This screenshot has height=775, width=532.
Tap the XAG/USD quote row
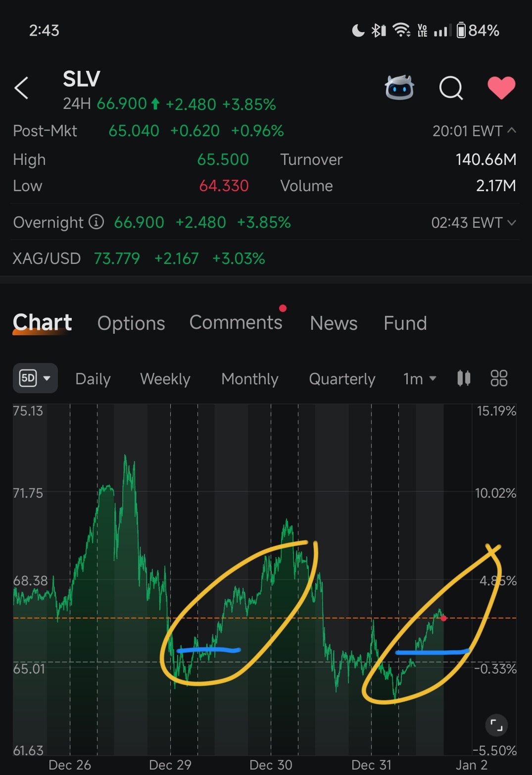pyautogui.click(x=266, y=258)
